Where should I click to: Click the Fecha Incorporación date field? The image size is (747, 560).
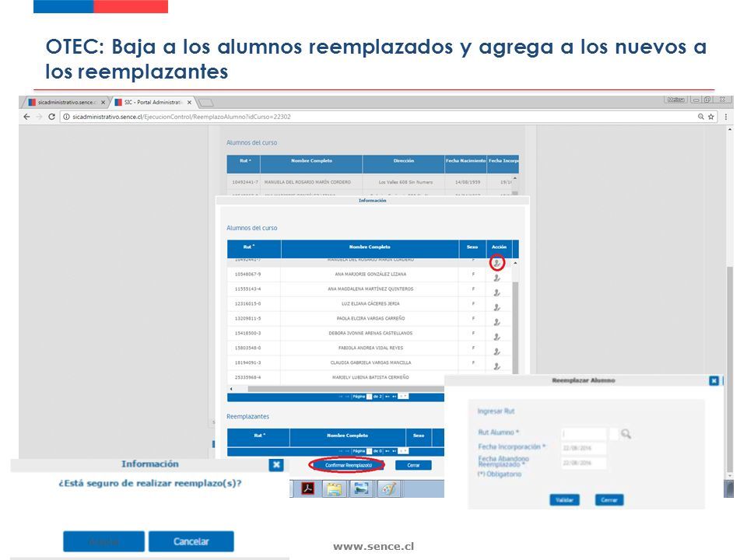pos(584,448)
